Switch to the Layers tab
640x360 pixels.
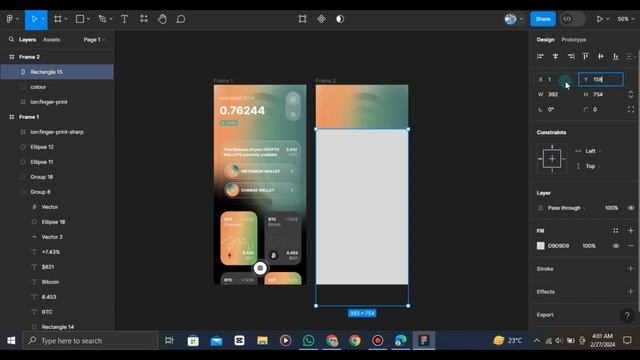pyautogui.click(x=27, y=40)
